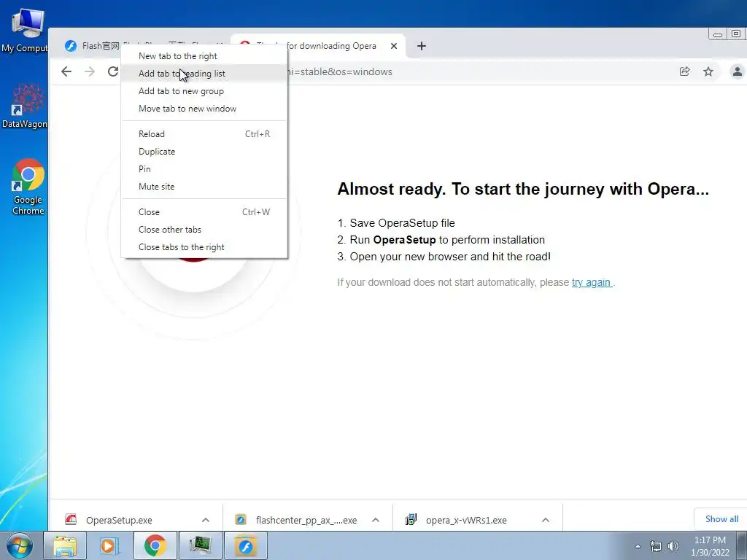Choose Add tab to new group
The image size is (747, 560).
[x=204, y=91]
